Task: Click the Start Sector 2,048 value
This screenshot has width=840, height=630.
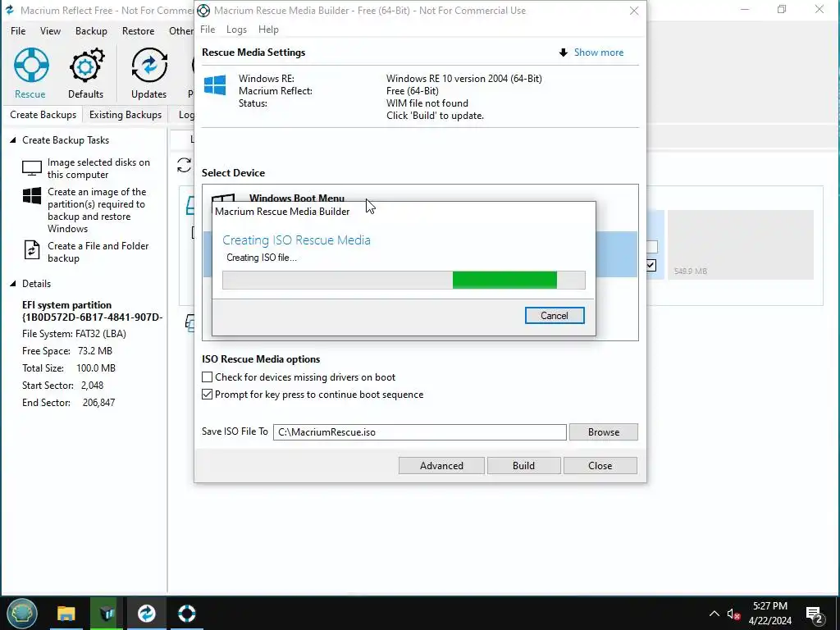Action: click(x=92, y=386)
